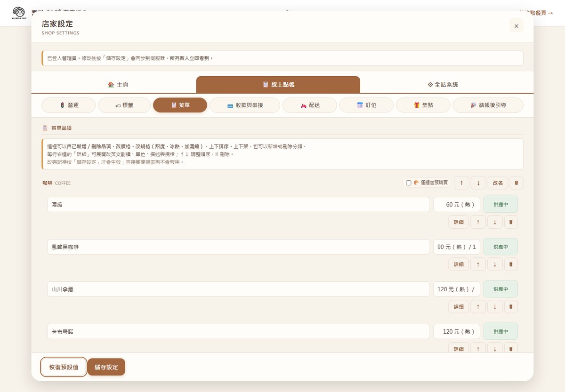Toggle 供應中 status for 濃縮
This screenshot has width=565, height=392.
point(500,205)
